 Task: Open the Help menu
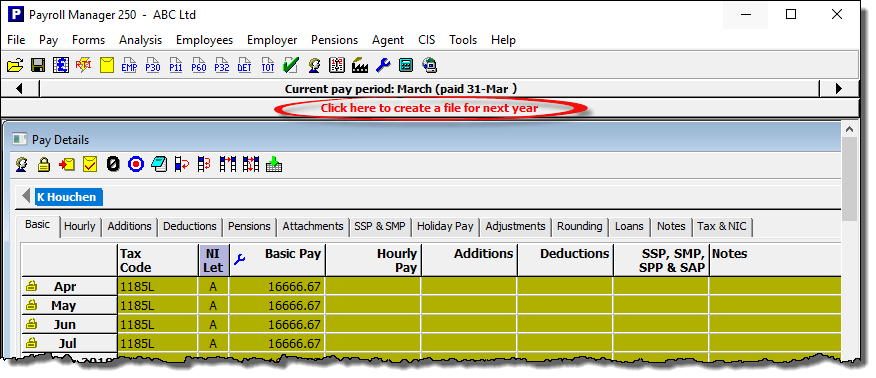503,40
